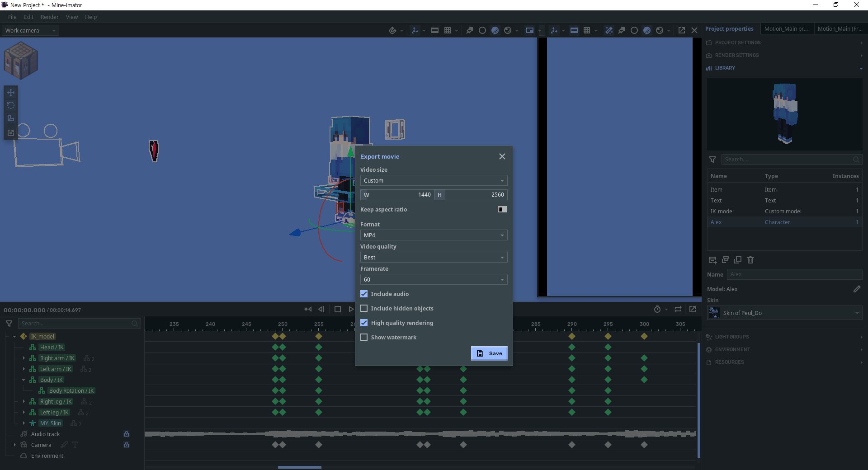Expand the PROJECT SETTINGS section
868x470 pixels.
pyautogui.click(x=784, y=42)
